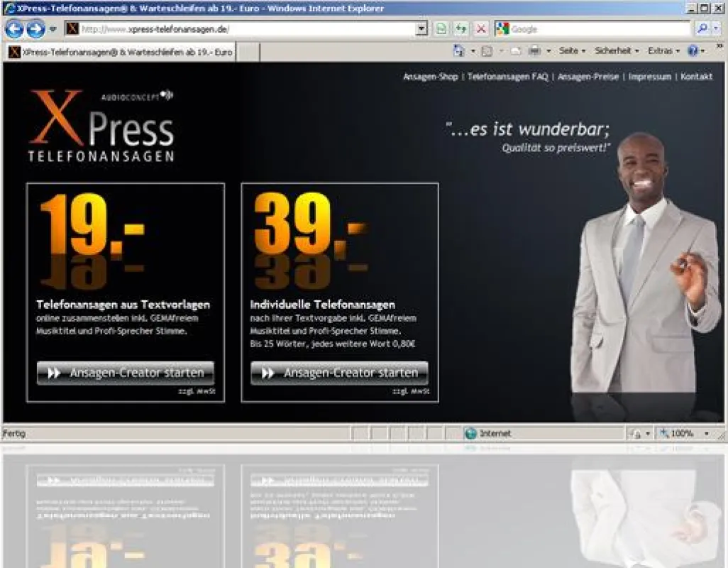Open a new blank tab
This screenshot has height=568, width=728.
point(248,52)
